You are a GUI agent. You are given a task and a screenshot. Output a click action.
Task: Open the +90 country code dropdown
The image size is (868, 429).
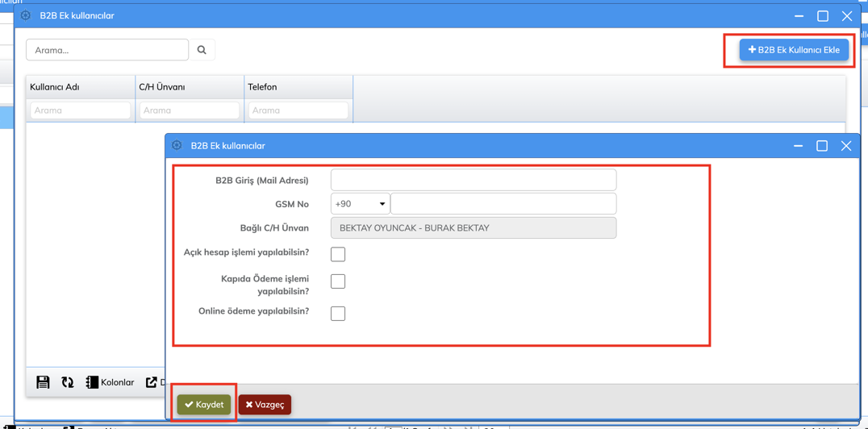point(360,204)
